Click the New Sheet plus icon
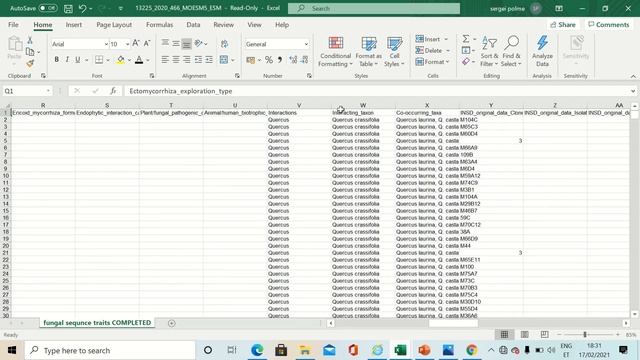640x360 pixels. pos(171,323)
